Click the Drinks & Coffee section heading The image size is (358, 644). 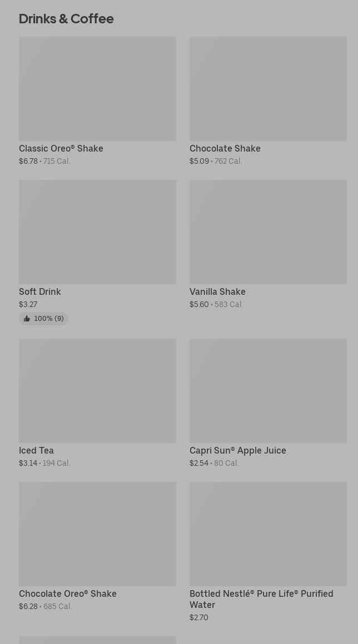[66, 19]
